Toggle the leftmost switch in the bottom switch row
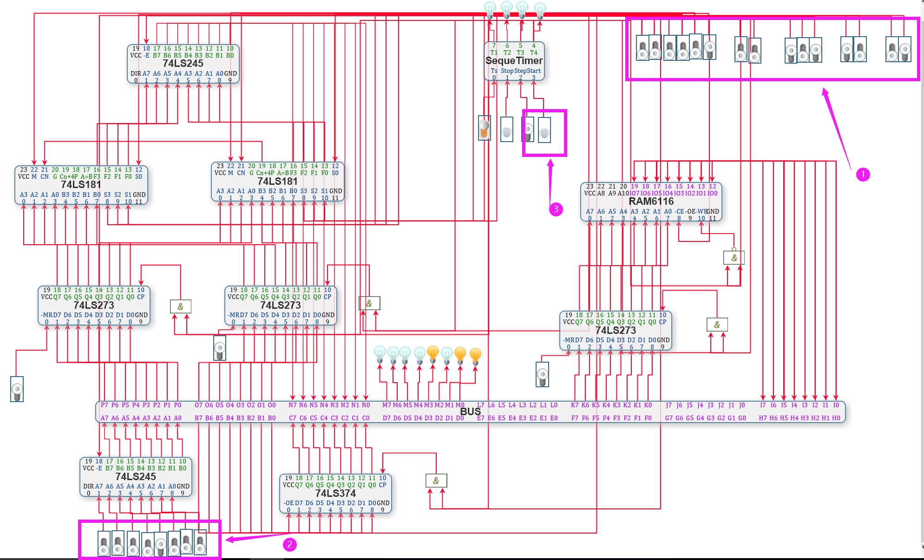This screenshot has width=924, height=560. (x=104, y=544)
